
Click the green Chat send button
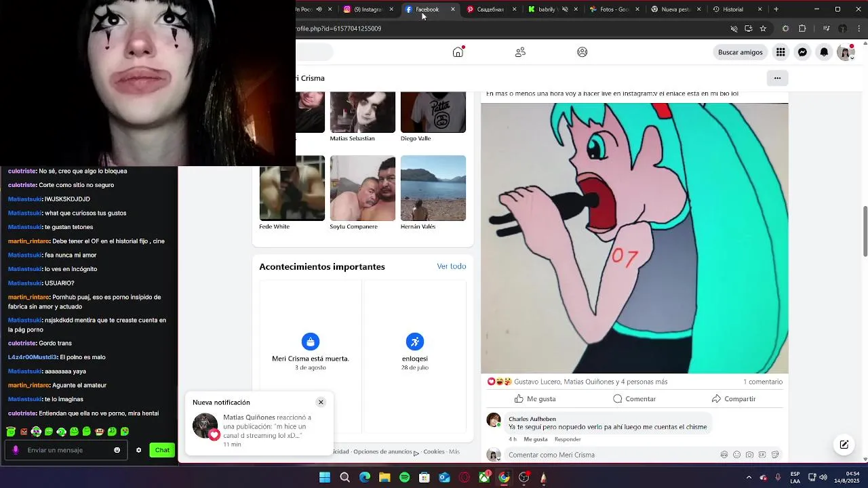(162, 450)
